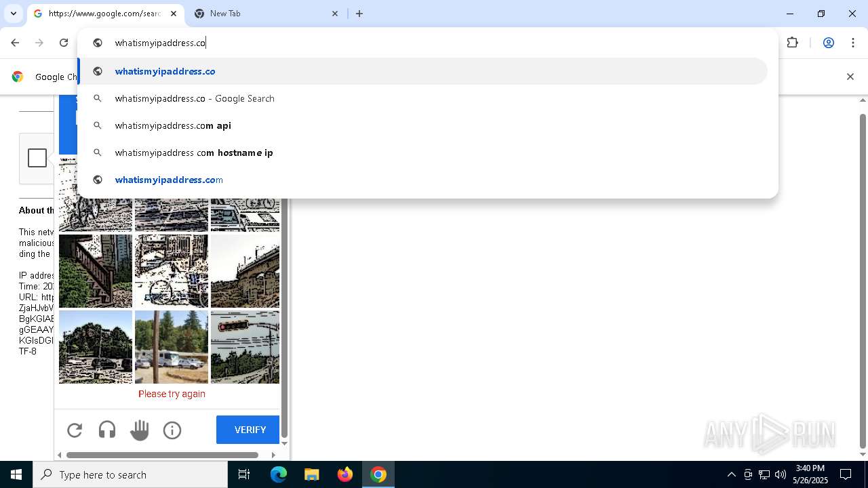Open the volume speaker icon
This screenshot has height=488, width=868.
[781, 474]
